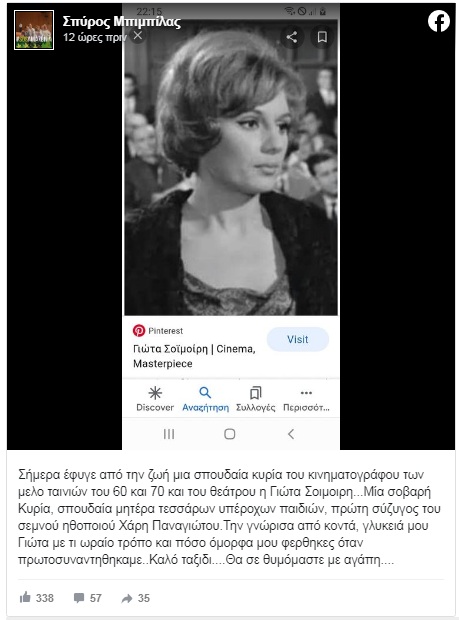Open the Σπύρος Μπιμπίλας profile name link
459x620 pixels.
121,22
